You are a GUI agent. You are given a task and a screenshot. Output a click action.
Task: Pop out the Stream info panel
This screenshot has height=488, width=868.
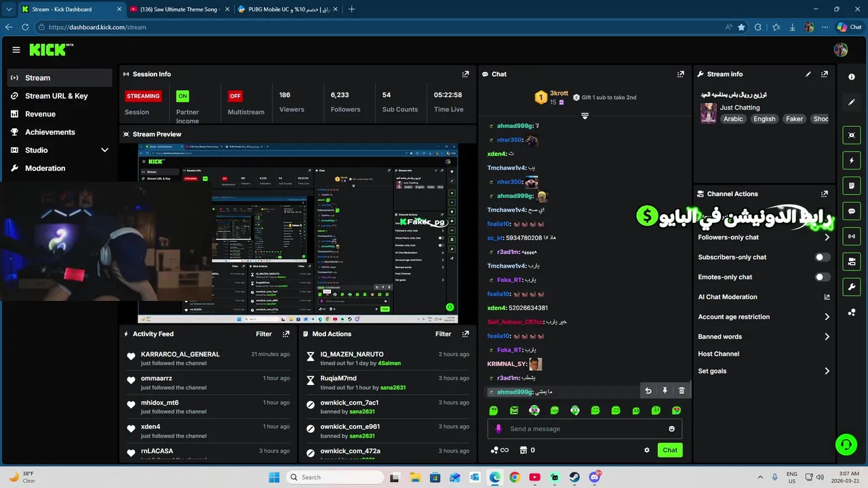[x=825, y=74]
